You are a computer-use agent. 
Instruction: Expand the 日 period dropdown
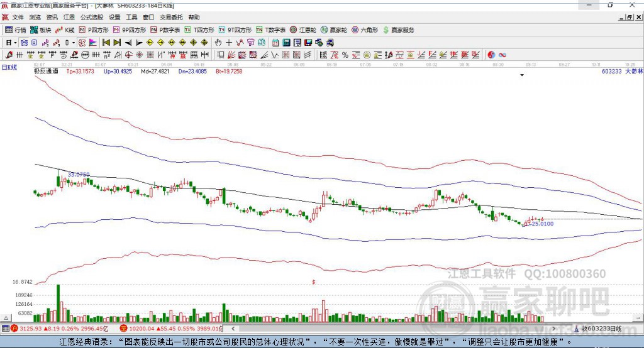[15, 43]
